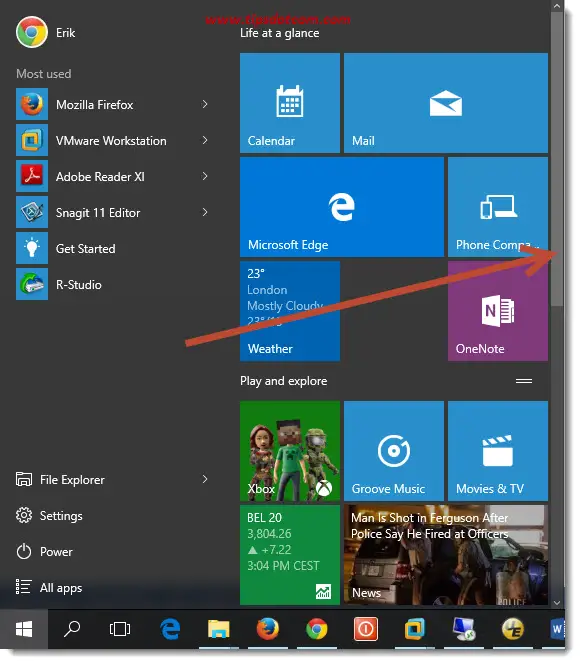Open VMware Workstation from the taskbar

point(414,629)
